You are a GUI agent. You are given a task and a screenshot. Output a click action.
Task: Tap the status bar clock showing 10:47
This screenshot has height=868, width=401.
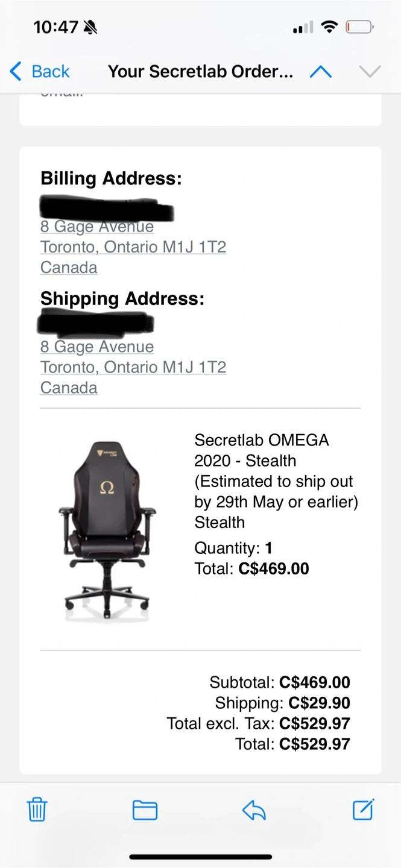point(55,27)
